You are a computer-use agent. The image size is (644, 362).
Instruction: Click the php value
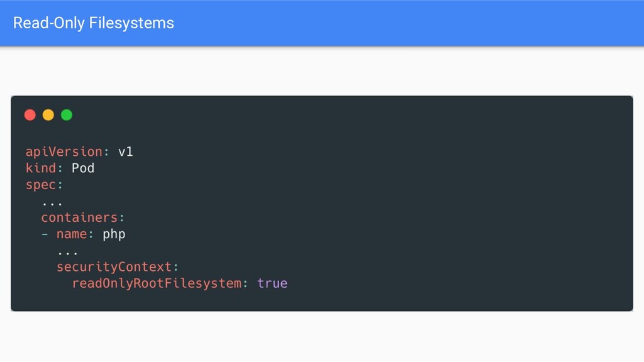point(114,235)
